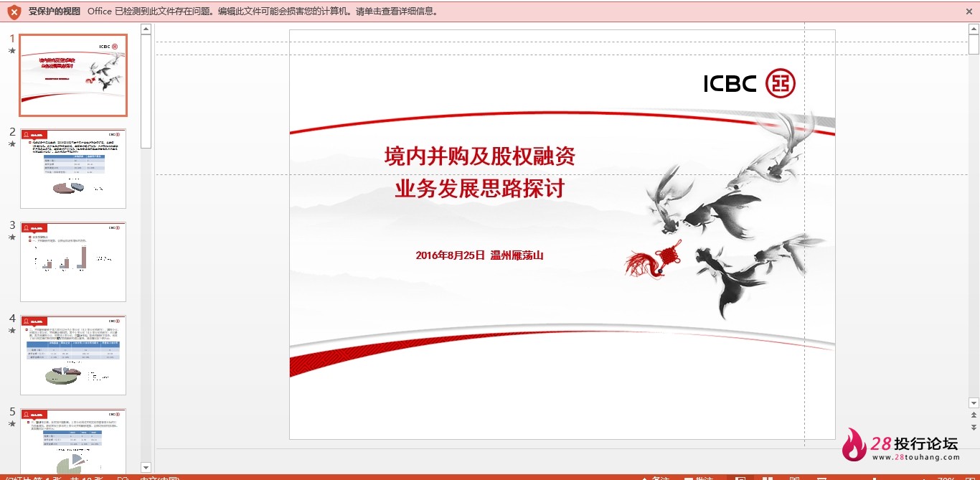
Task: Click slide number 4 in the thumbnail pane
Action: tap(12, 319)
